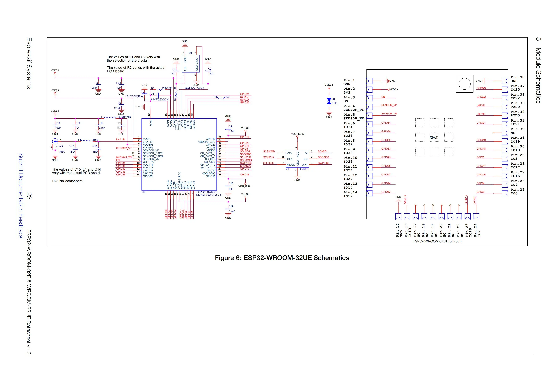Click the ESP32-WROOM-32UE(pin-out) caption
555x392 pixels.
[437, 241]
